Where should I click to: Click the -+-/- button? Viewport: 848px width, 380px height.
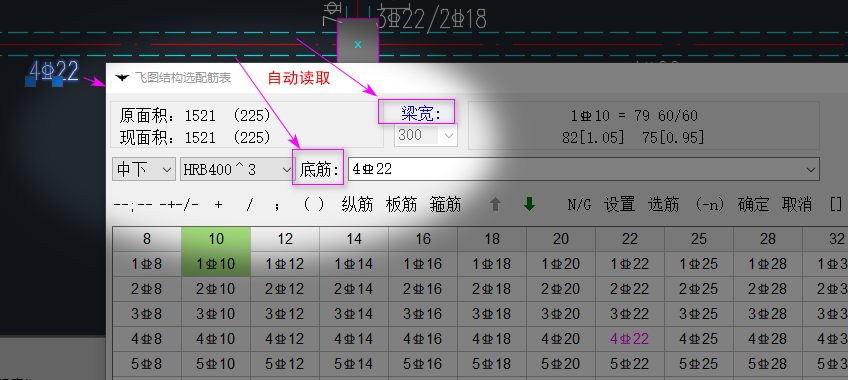[178, 205]
